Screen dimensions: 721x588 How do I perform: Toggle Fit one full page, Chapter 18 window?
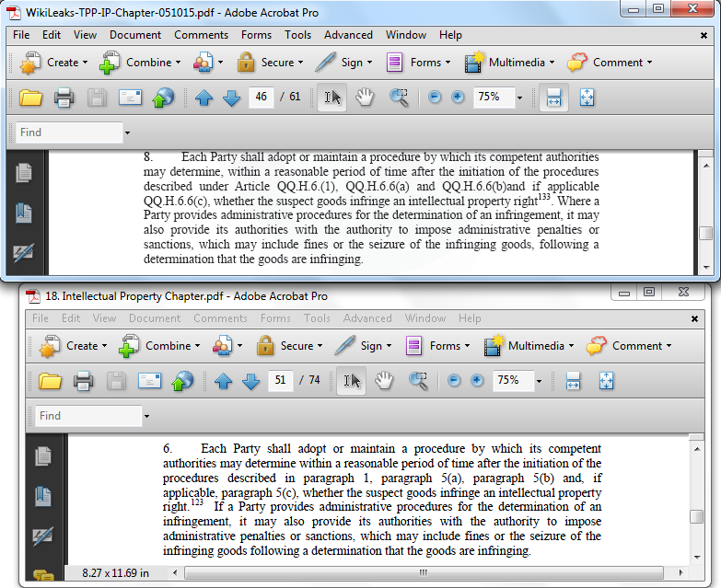coord(606,381)
